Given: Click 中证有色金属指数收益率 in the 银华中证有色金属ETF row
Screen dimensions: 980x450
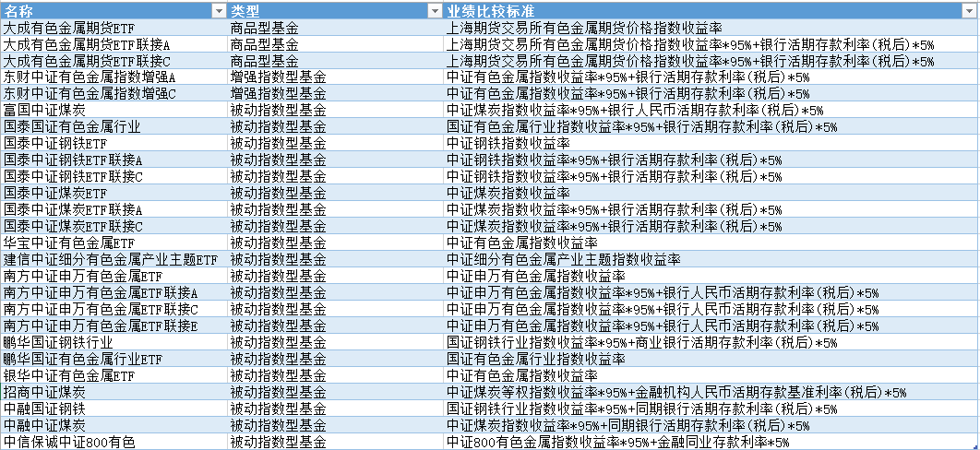Looking at the screenshot, I should tap(711, 375).
